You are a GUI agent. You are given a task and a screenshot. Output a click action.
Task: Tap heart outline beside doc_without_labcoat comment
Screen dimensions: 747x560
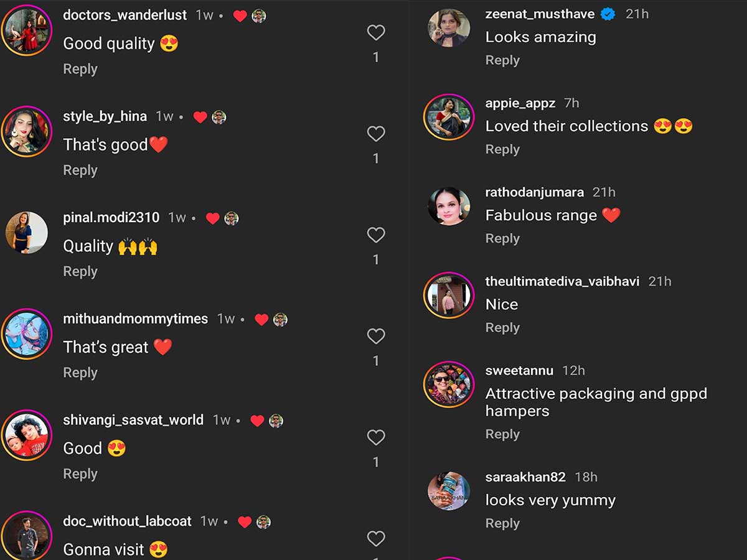click(376, 538)
